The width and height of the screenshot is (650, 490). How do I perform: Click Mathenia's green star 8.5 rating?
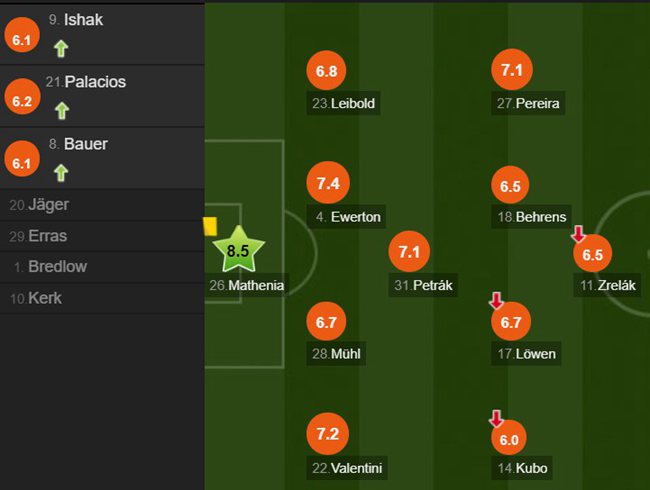[x=238, y=250]
